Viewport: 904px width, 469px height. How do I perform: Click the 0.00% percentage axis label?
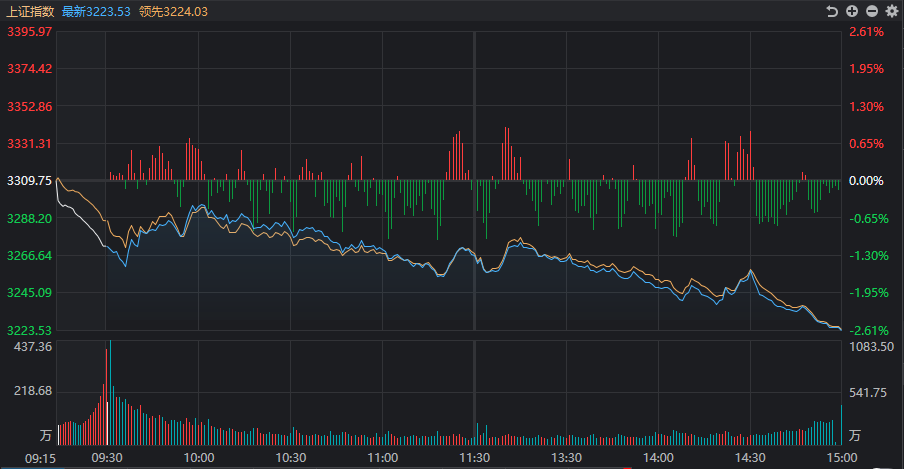(x=866, y=181)
